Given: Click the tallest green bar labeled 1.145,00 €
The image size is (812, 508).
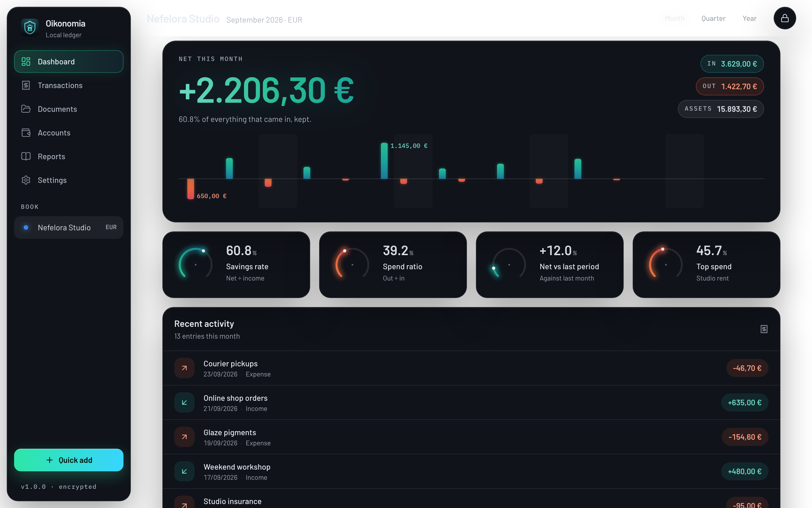Looking at the screenshot, I should tap(384, 161).
